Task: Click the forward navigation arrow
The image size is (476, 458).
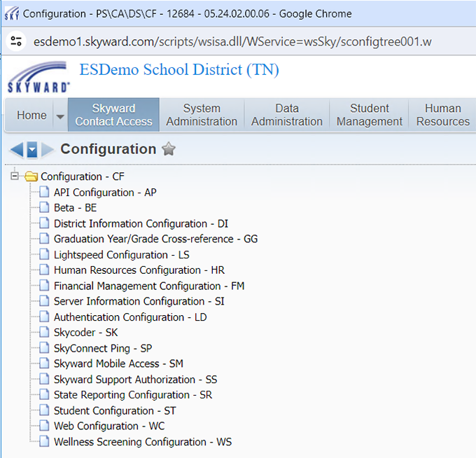Action: pos(47,149)
